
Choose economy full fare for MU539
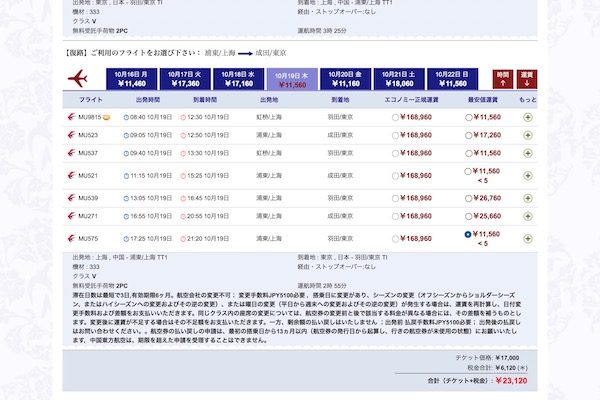[395, 199]
